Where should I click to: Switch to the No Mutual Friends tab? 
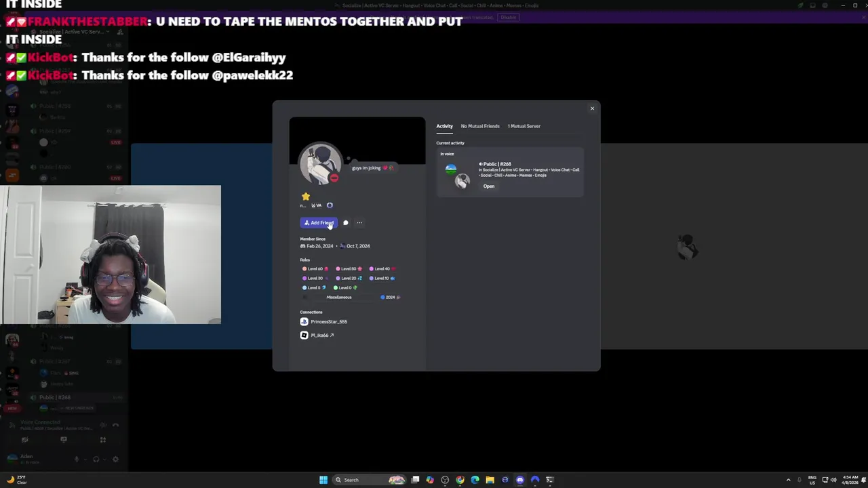click(x=480, y=126)
